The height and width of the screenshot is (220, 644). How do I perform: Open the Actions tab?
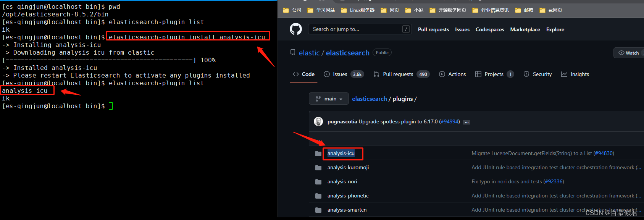pos(452,74)
